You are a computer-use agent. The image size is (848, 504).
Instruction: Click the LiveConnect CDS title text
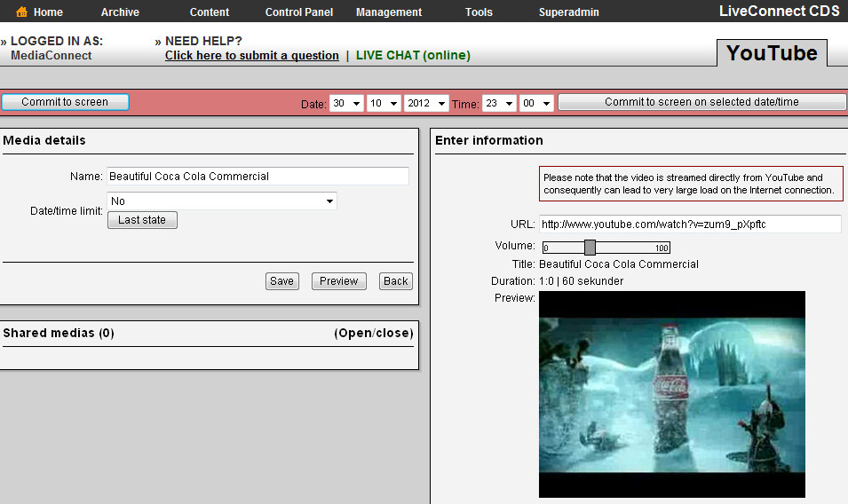point(779,11)
